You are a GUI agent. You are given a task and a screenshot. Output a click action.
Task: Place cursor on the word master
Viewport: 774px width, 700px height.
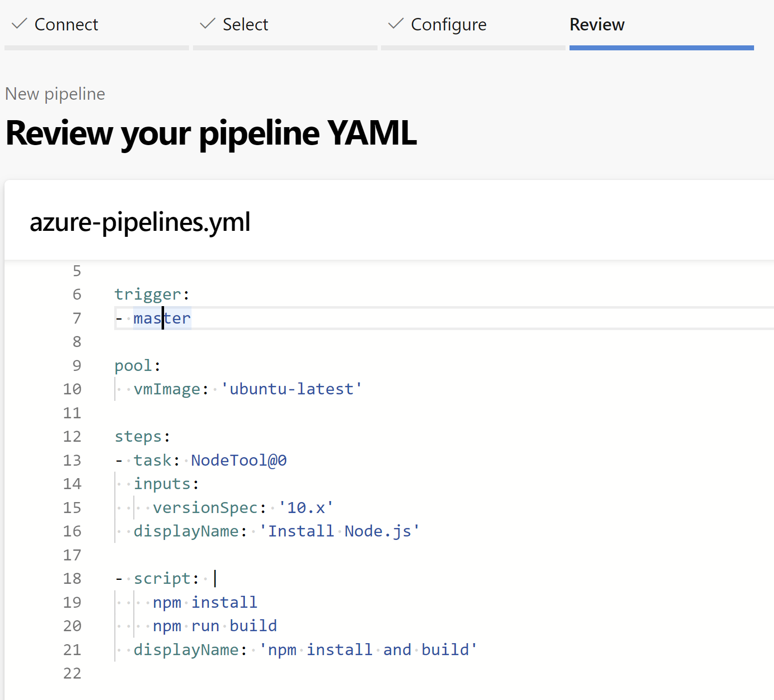pos(162,318)
